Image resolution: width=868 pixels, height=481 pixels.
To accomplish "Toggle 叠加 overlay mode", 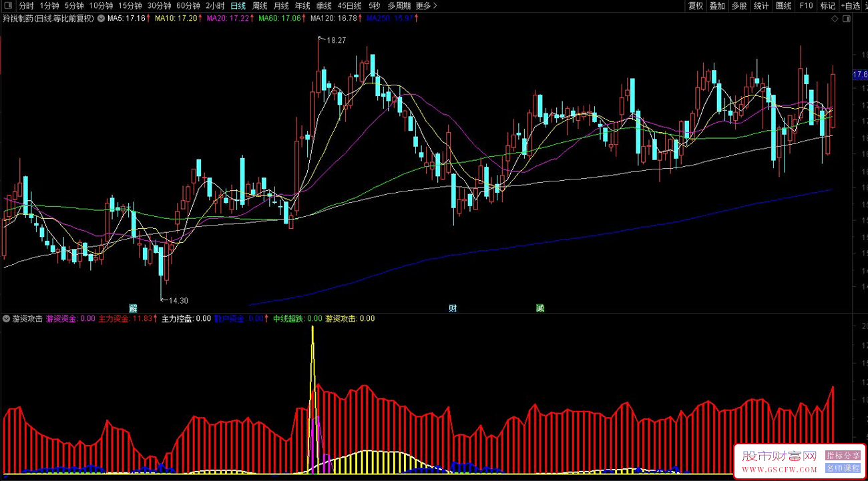I will (x=717, y=6).
